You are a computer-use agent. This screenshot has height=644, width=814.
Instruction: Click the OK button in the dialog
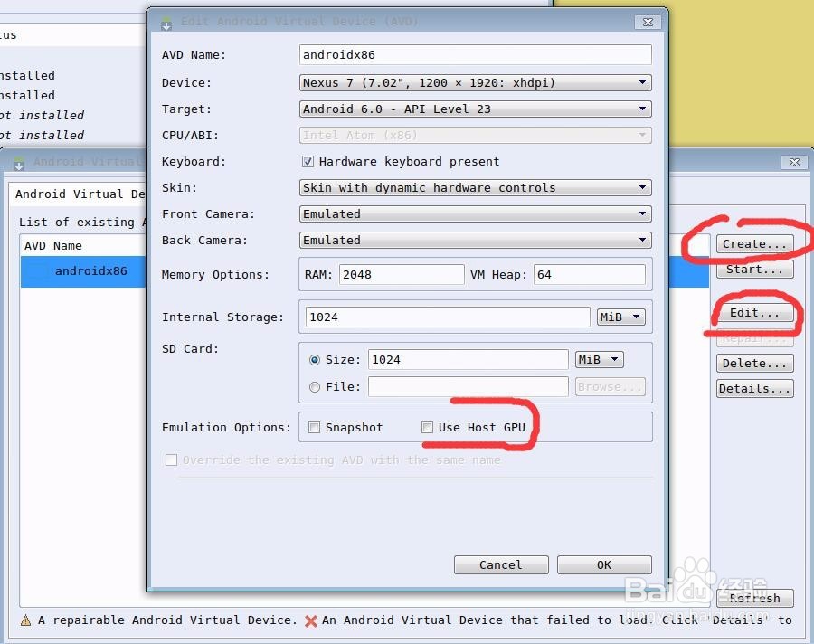pos(604,565)
